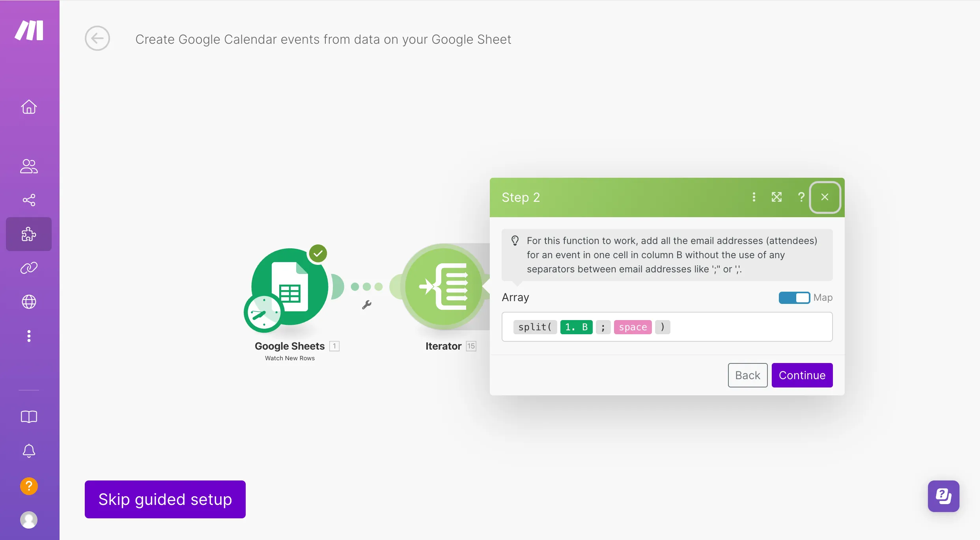
Task: Open the Resource hub book icon
Action: [29, 417]
